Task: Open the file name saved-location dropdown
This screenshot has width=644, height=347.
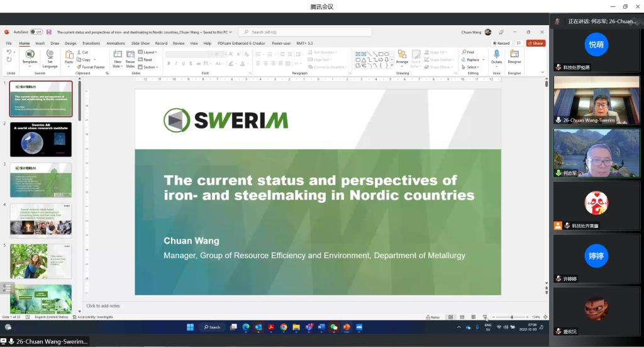Action: pyautogui.click(x=230, y=32)
